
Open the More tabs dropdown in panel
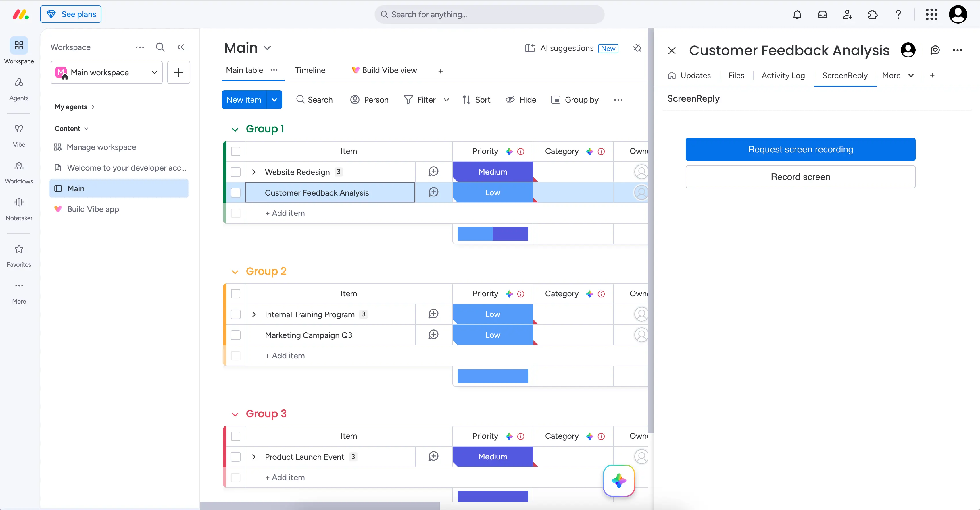898,75
